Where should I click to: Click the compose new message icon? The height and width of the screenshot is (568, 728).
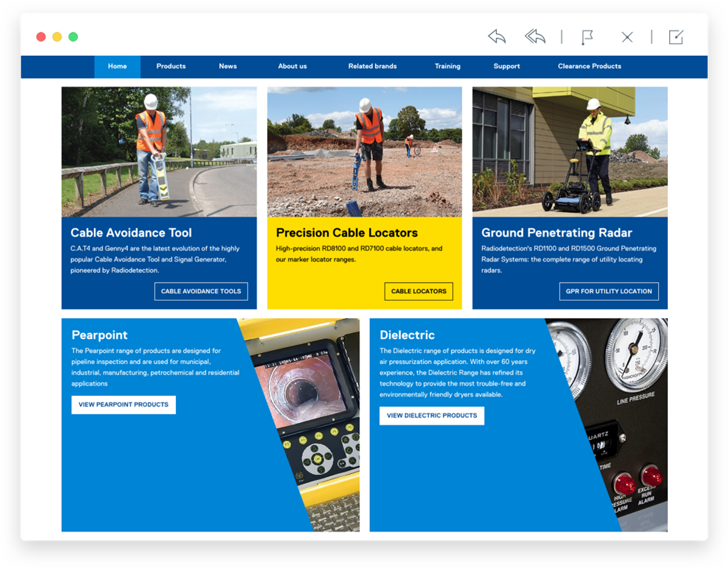tap(676, 37)
